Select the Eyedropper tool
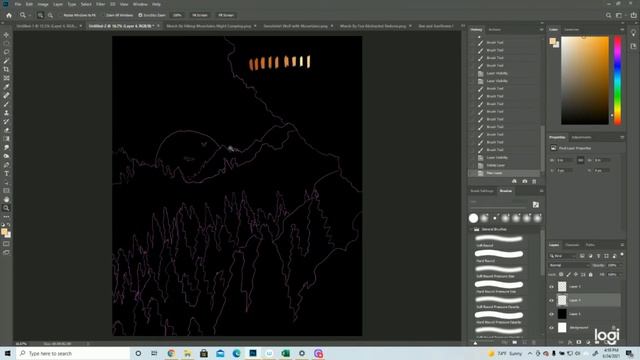Viewport: 640px width, 360px height. point(6,87)
